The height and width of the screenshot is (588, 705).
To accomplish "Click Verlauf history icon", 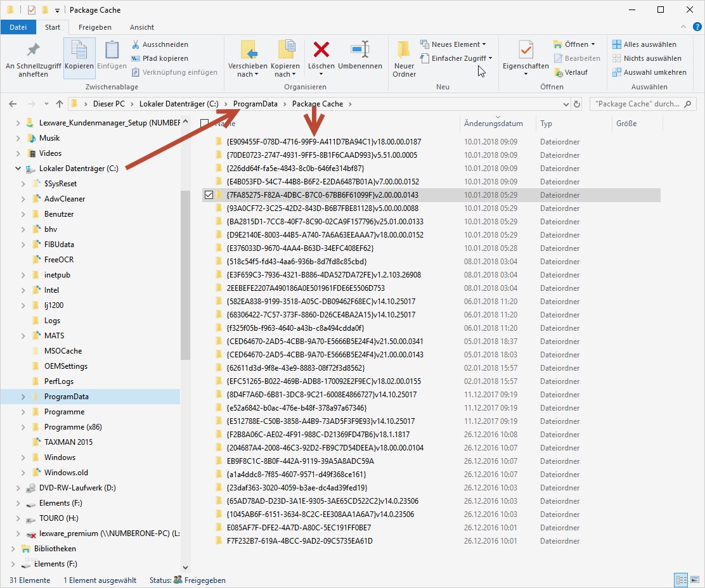I will 559,72.
